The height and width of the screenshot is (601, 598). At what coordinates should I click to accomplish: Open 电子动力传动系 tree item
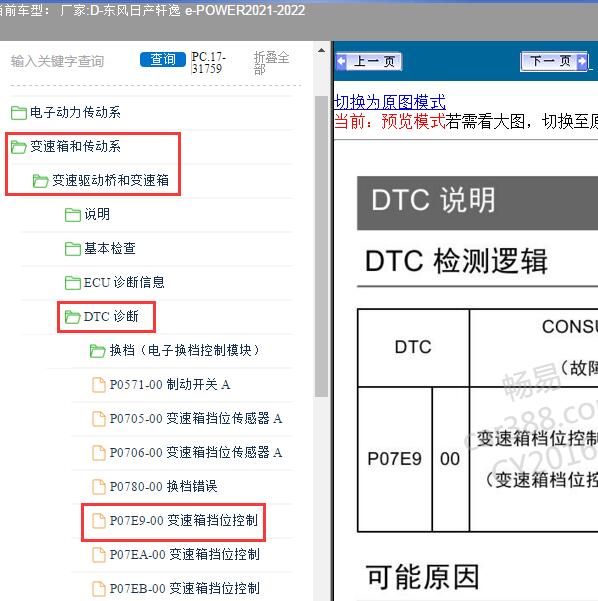pos(75,112)
